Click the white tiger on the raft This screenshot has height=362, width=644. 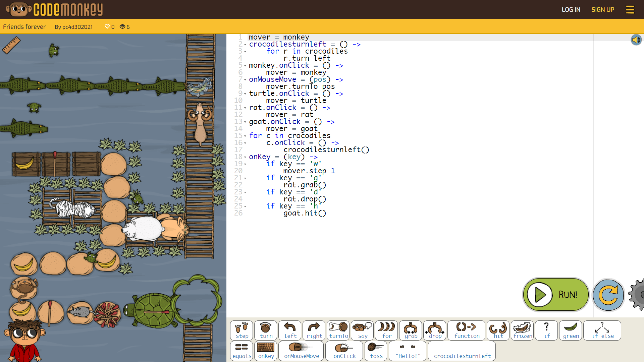point(72,208)
